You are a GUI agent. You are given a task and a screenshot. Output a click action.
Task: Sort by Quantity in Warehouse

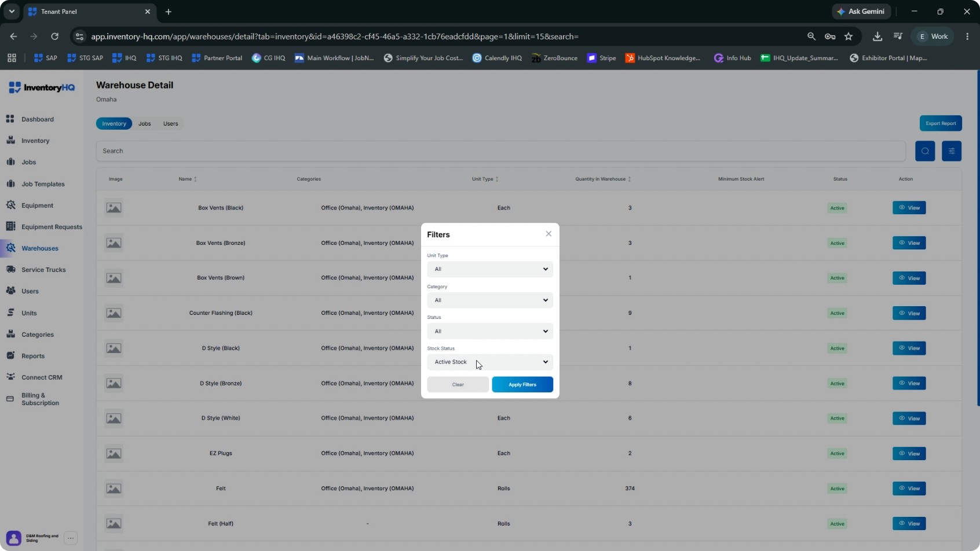click(603, 179)
